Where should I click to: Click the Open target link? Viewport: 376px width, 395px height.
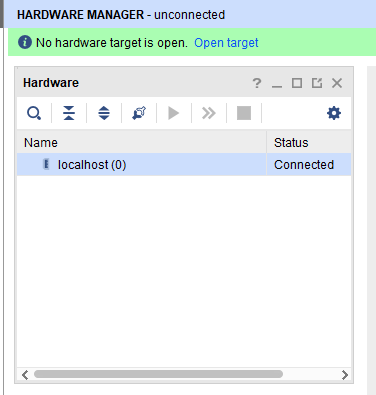pyautogui.click(x=226, y=43)
